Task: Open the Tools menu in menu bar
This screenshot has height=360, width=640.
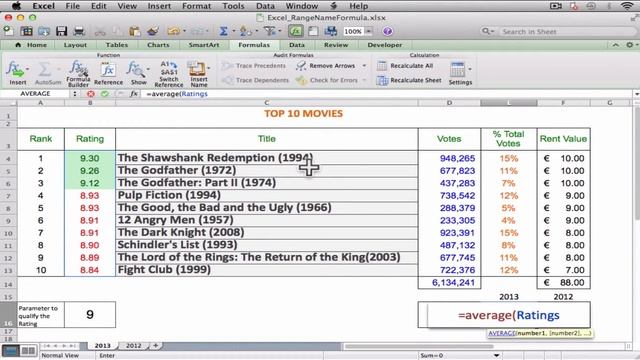Action: pos(233,6)
